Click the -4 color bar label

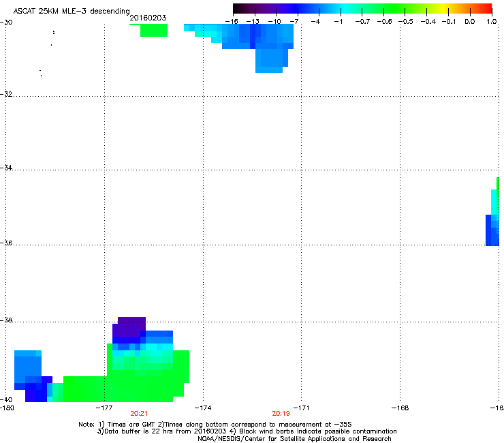pyautogui.click(x=315, y=22)
